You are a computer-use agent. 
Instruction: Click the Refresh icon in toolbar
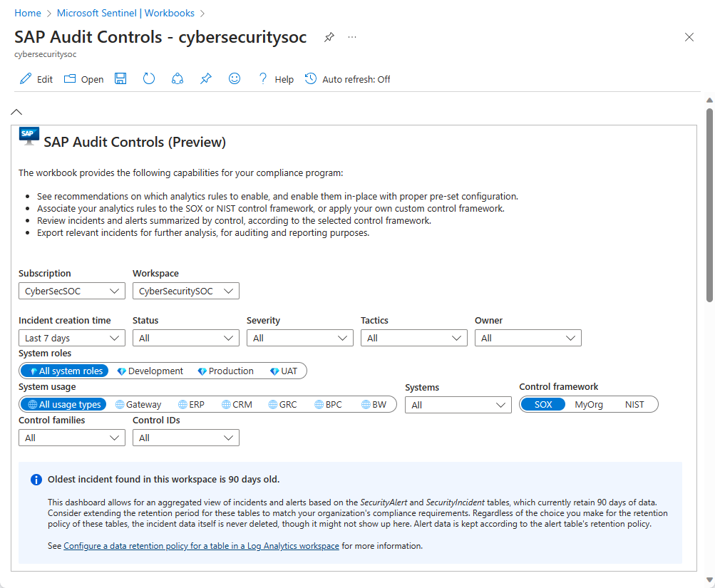click(149, 79)
